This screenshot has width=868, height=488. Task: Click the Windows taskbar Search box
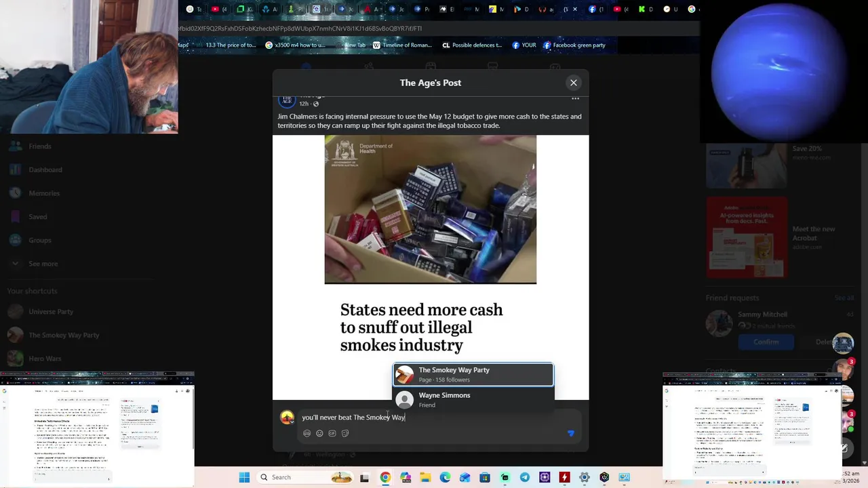point(305,477)
